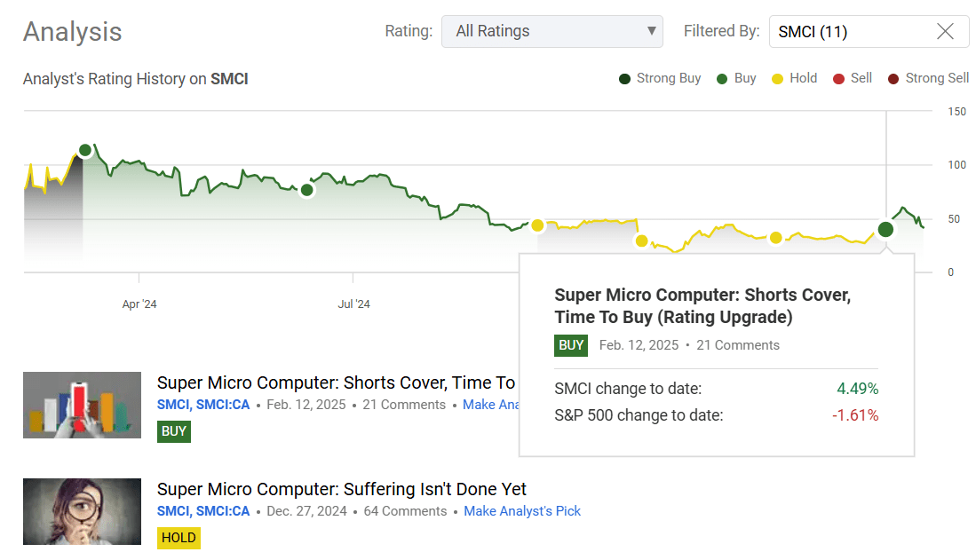Open the magnifying-glass article thumbnail
976x560 pixels.
pyautogui.click(x=82, y=512)
